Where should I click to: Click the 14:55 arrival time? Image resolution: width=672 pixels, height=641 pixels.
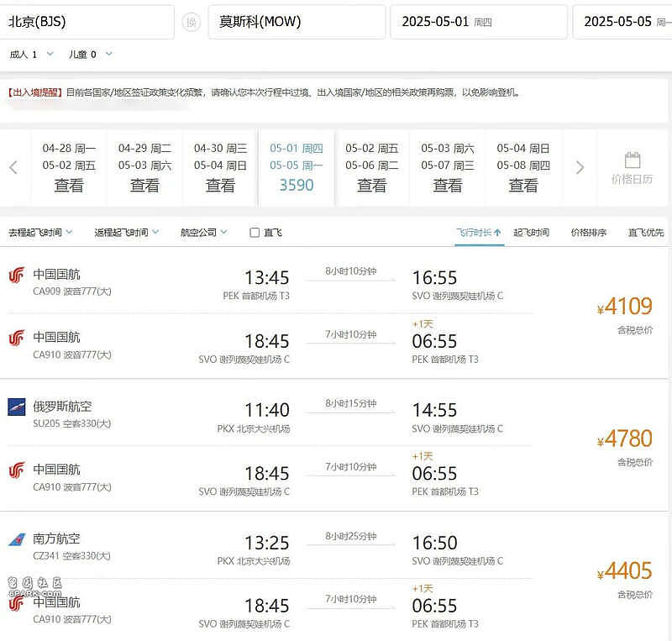point(434,410)
